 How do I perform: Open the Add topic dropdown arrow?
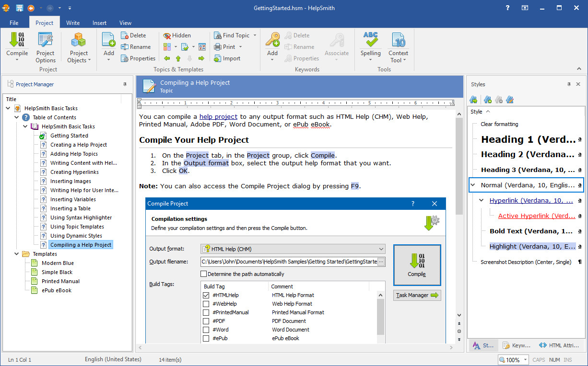(x=109, y=60)
